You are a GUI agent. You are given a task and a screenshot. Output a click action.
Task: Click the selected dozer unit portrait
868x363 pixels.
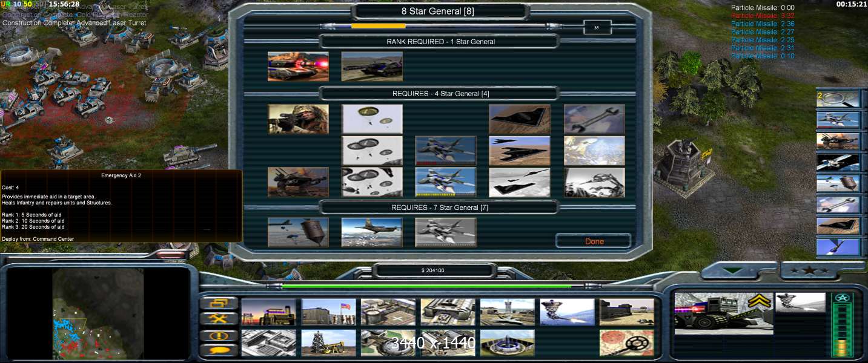[x=723, y=312]
